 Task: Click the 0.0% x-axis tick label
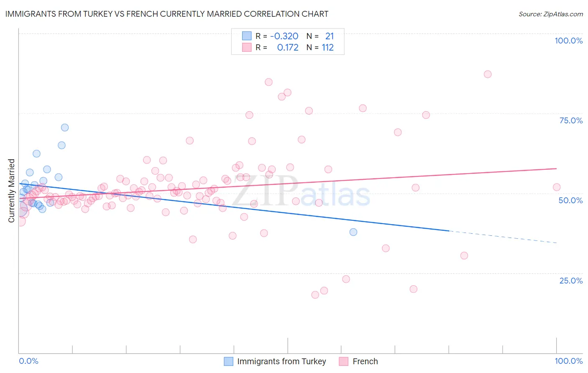pyautogui.click(x=28, y=361)
